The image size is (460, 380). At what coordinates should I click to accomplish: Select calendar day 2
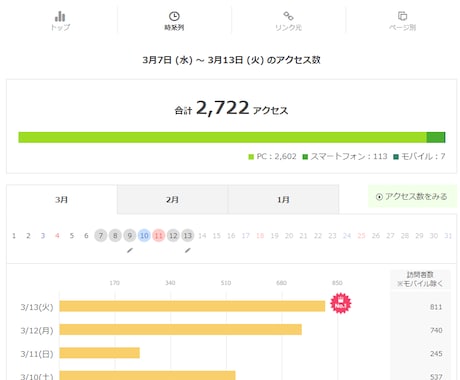[x=28, y=236]
